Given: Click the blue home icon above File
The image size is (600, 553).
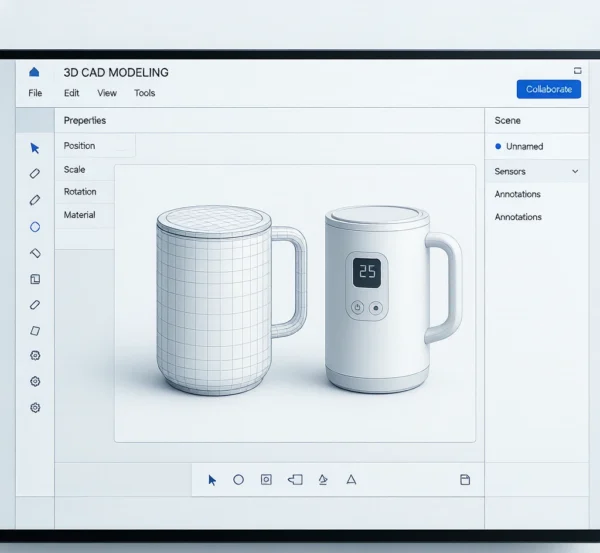Looking at the screenshot, I should click(34, 72).
